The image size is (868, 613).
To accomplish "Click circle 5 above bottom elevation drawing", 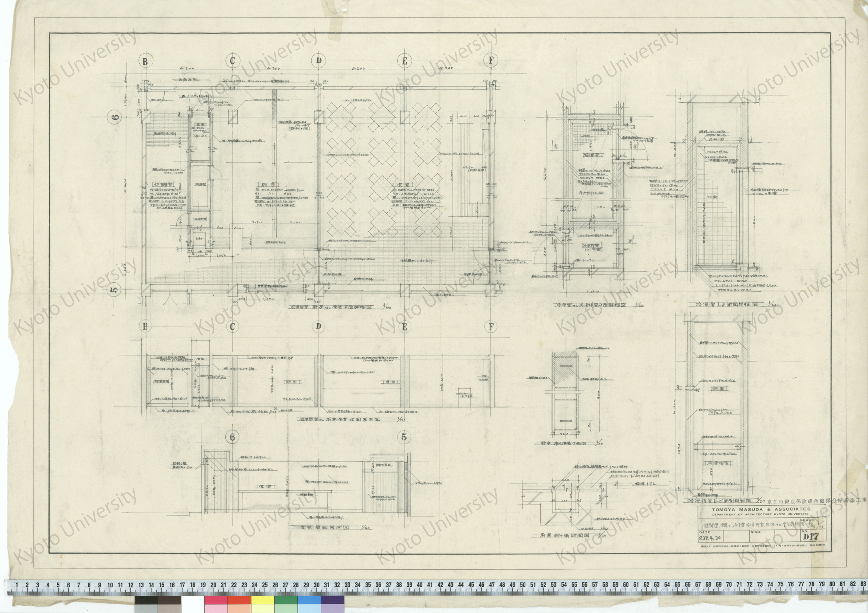I will (x=404, y=437).
